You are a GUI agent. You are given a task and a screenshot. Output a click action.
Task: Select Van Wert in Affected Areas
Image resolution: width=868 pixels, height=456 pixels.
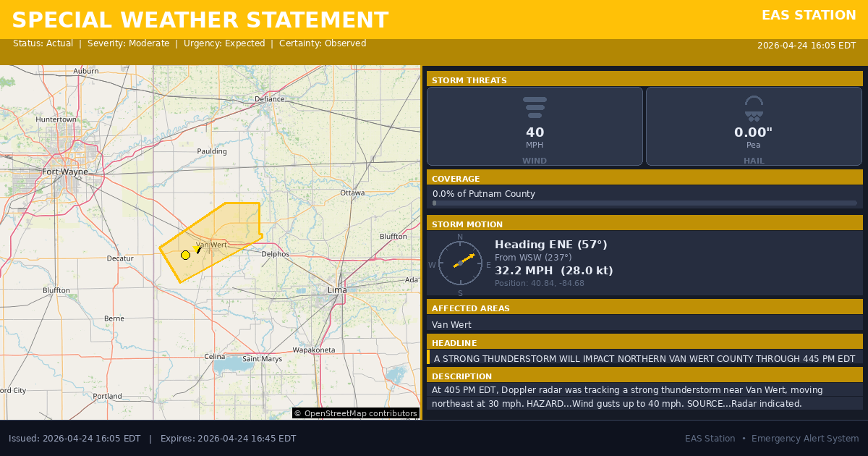coord(451,325)
